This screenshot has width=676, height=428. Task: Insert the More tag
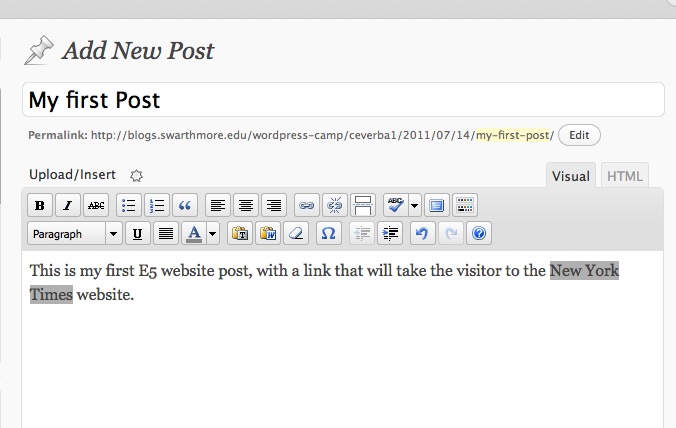[x=363, y=205]
